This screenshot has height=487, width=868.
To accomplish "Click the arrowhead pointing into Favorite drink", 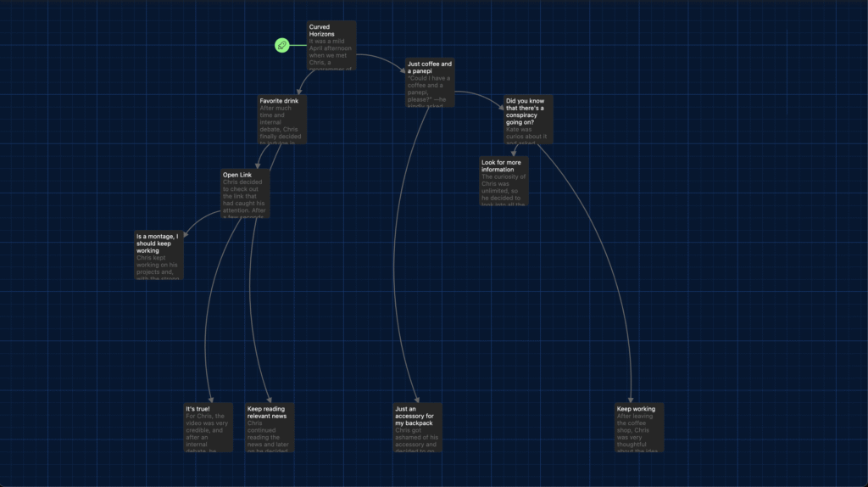I will tap(300, 91).
